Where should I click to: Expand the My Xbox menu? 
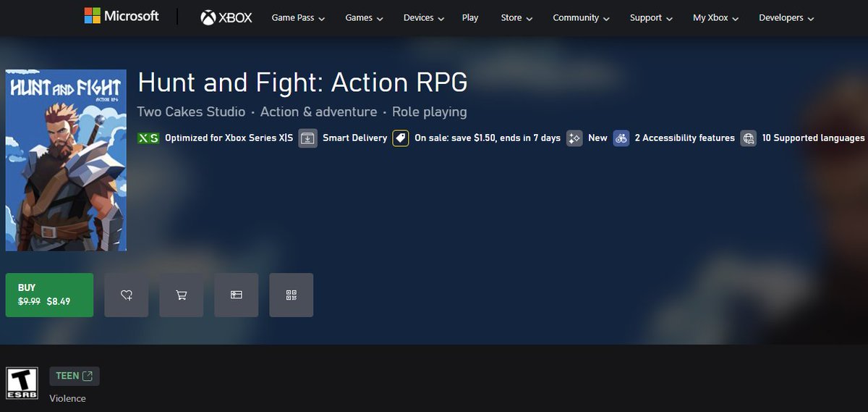[715, 17]
